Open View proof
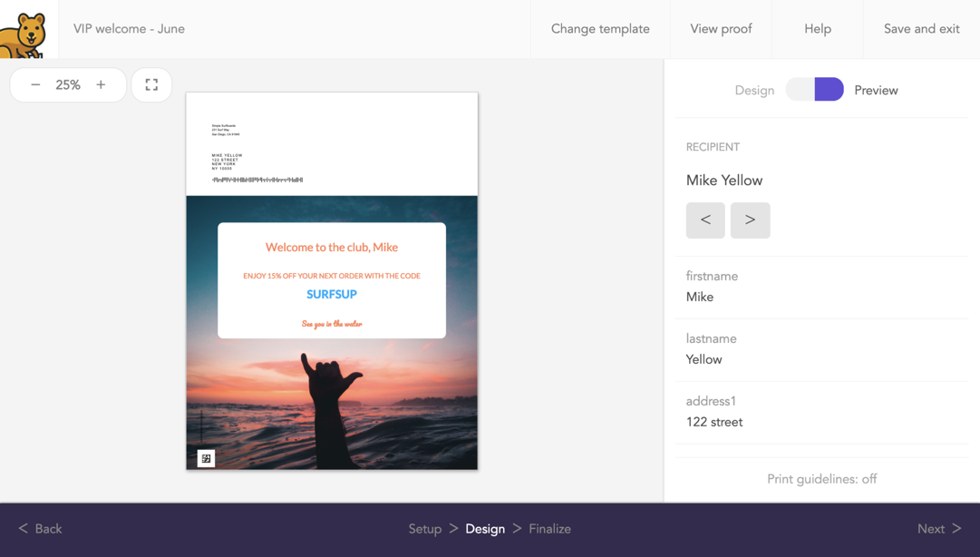 (x=721, y=29)
